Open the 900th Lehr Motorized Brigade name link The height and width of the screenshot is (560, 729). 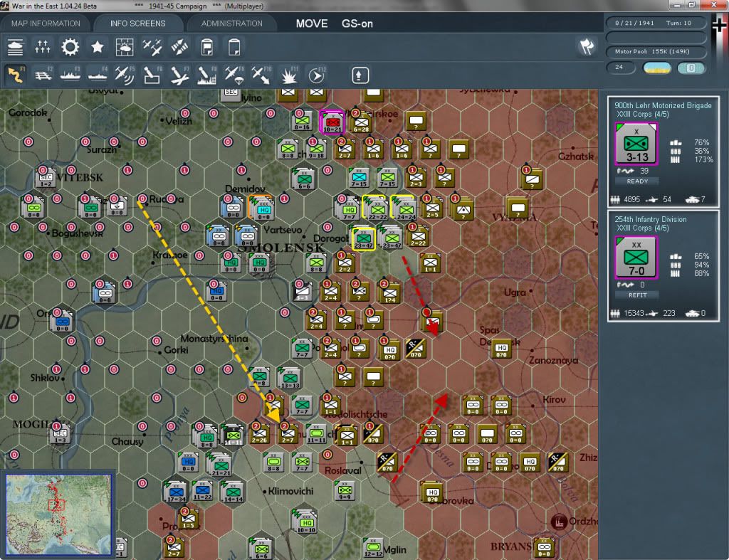point(663,105)
